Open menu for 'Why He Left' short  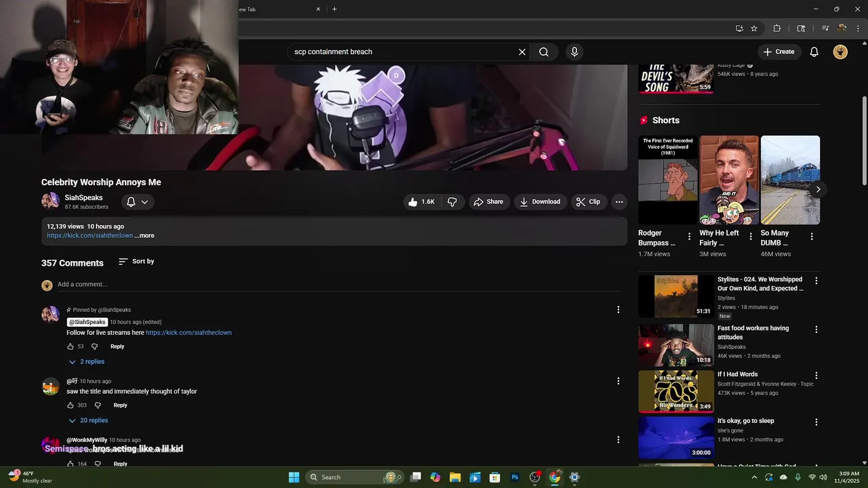(x=751, y=237)
